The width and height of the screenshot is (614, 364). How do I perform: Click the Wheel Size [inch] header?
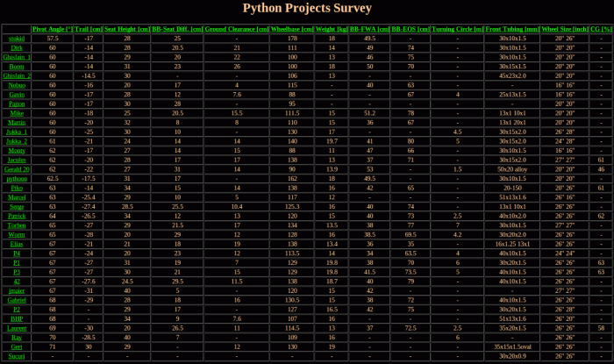[565, 29]
